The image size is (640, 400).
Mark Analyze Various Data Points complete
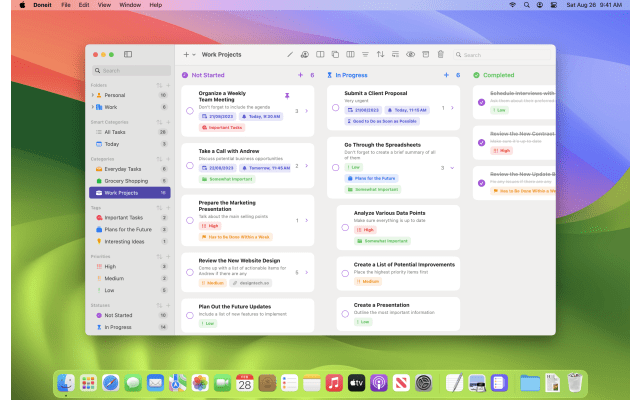tap(345, 227)
